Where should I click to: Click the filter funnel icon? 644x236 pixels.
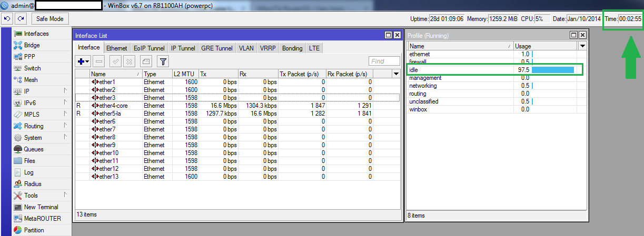[163, 61]
